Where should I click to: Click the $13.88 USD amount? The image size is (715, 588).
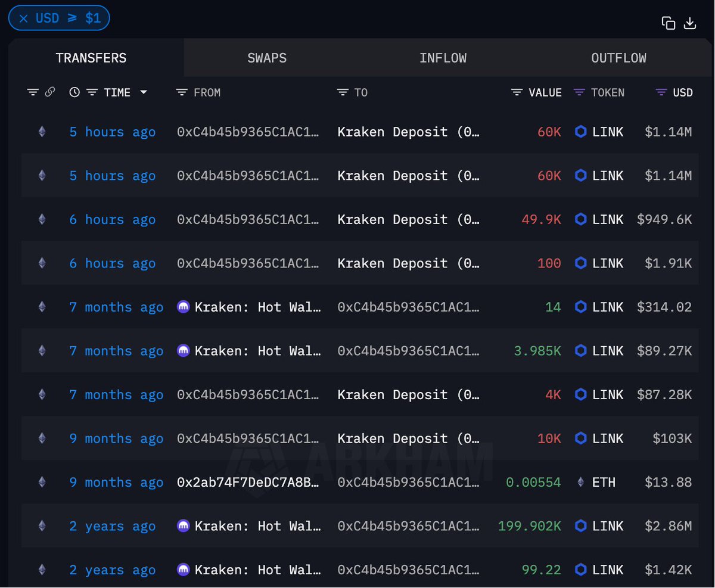click(669, 482)
